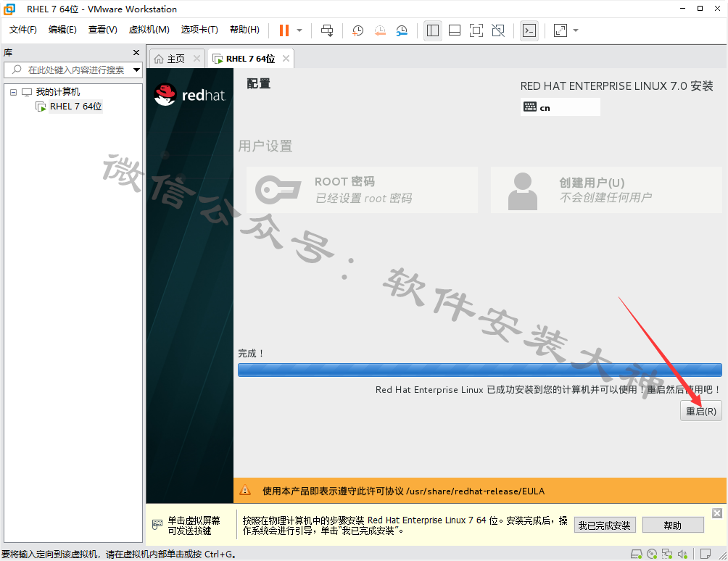Open the 文件(F) menu
Screen dimensions: 728x561
click(x=22, y=30)
